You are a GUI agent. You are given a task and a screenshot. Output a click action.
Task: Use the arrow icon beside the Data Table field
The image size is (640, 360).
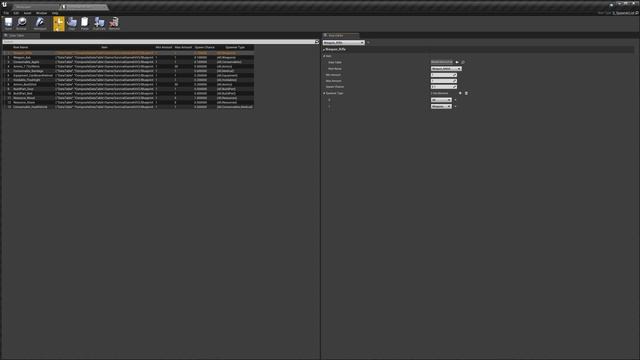coord(457,62)
